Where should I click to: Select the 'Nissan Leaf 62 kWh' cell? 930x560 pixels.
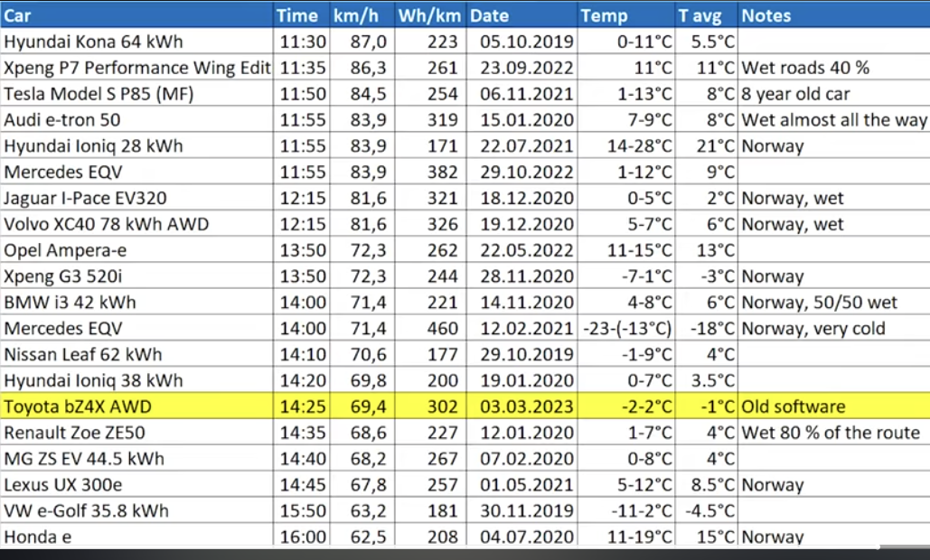[137, 354]
